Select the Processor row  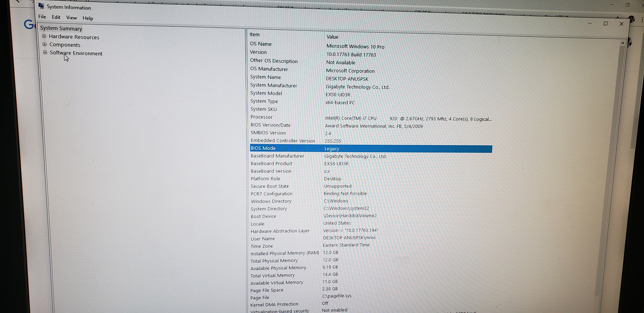pos(371,118)
